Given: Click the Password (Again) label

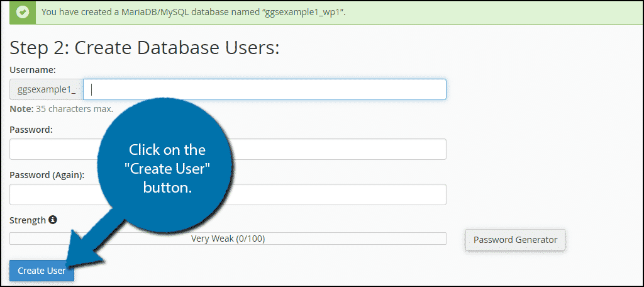Looking at the screenshot, I should pyautogui.click(x=47, y=174).
